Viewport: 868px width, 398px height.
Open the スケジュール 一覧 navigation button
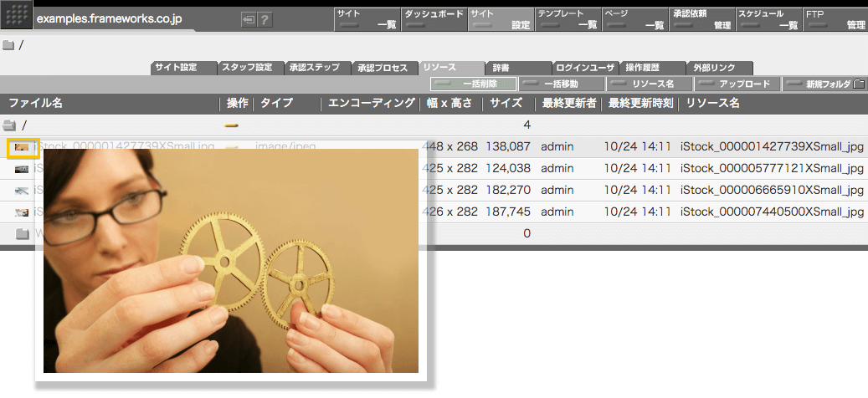(x=769, y=19)
